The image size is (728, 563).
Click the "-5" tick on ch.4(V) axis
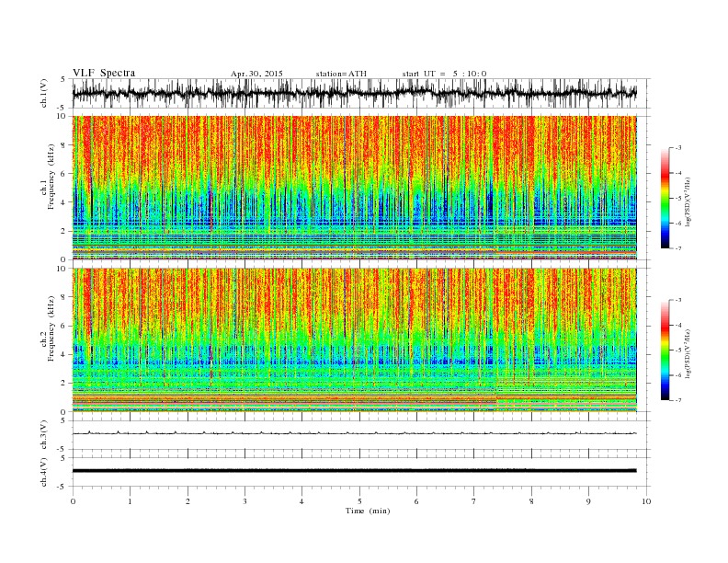(62, 487)
